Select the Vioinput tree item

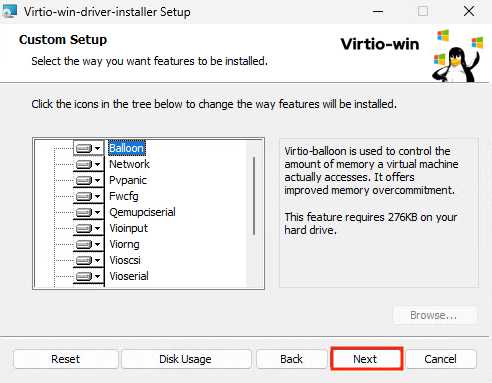(x=128, y=228)
